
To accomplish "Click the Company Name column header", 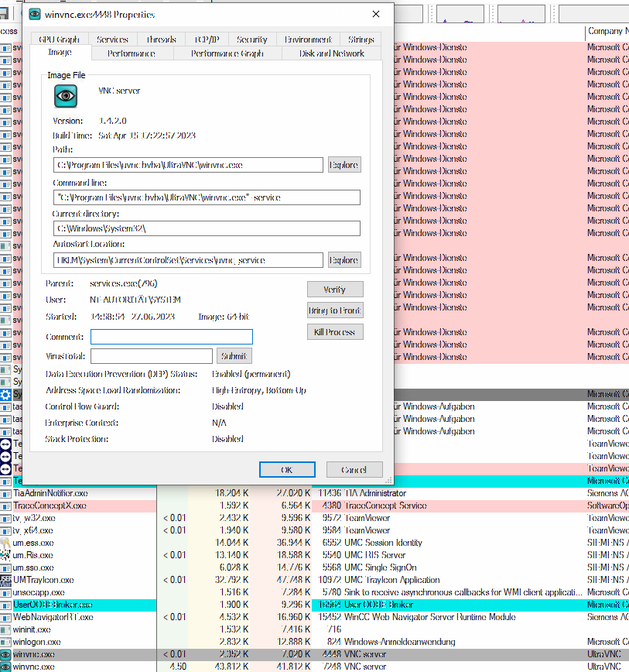I will [x=607, y=31].
